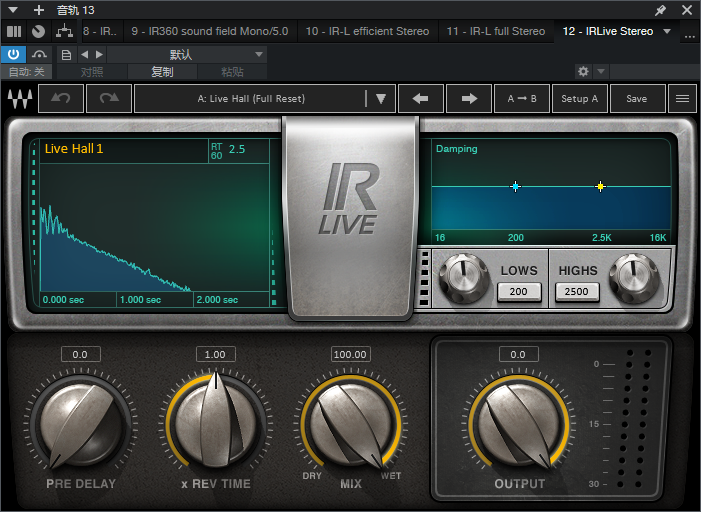Image resolution: width=701 pixels, height=512 pixels.
Task: Click the sidechain arc icon
Action: click(x=39, y=55)
